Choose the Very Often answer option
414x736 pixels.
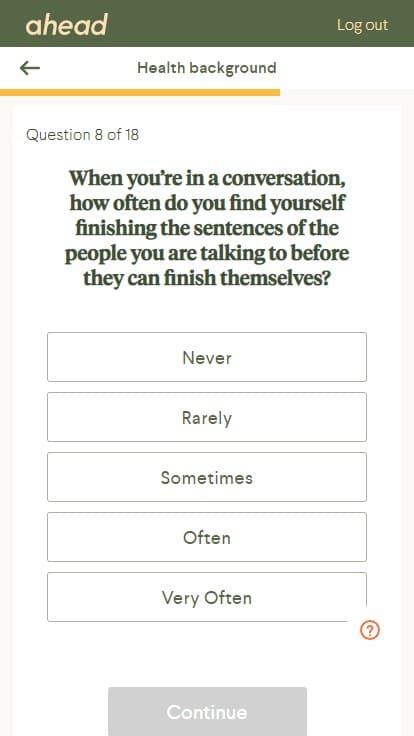pyautogui.click(x=207, y=597)
